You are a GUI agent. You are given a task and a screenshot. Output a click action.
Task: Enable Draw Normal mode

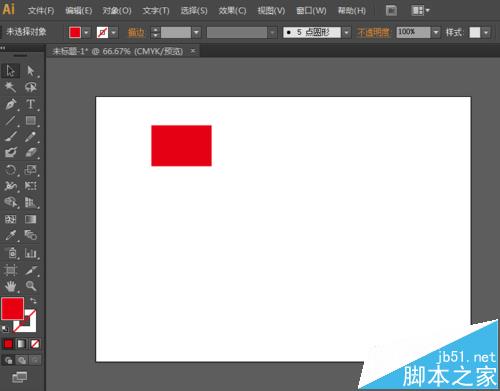click(x=8, y=360)
